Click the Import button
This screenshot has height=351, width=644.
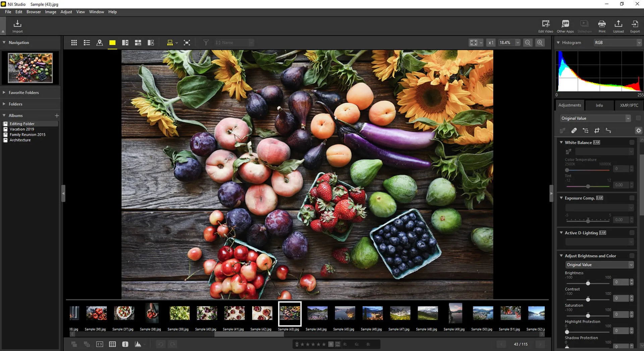17,26
